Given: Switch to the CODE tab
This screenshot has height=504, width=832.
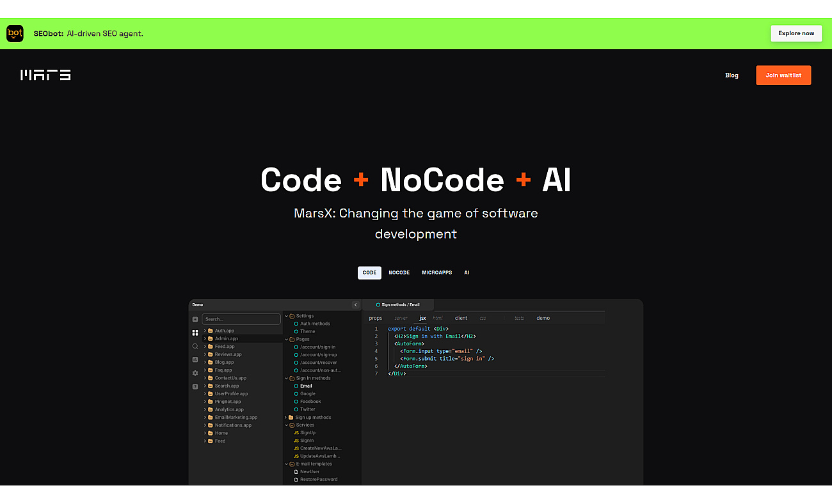Looking at the screenshot, I should (x=369, y=272).
